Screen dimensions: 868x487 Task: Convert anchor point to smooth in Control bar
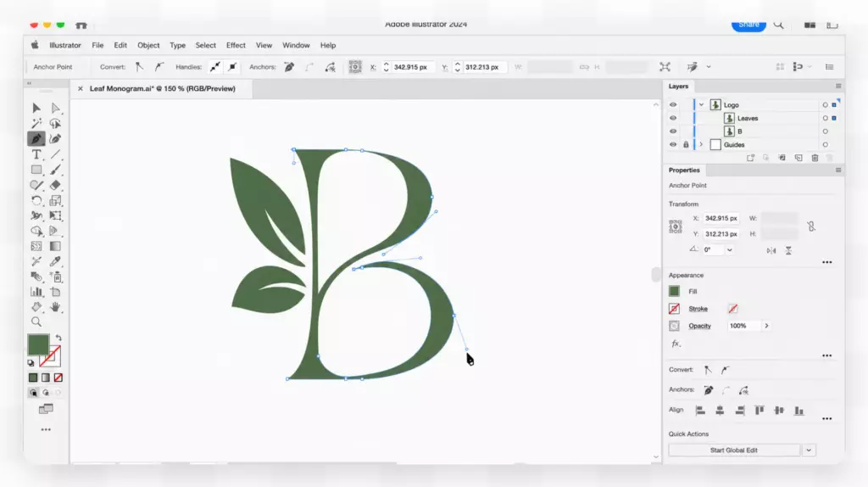(159, 67)
